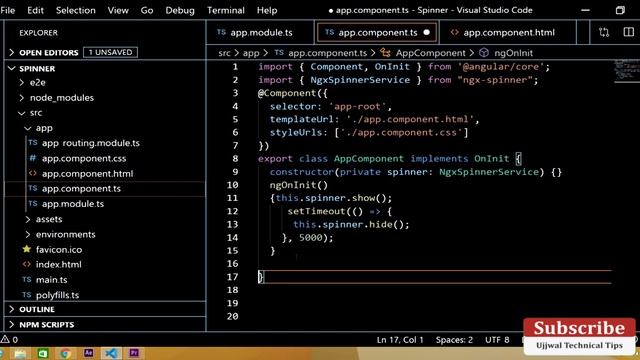
Task: Collapse the app folder
Action: (x=28, y=128)
